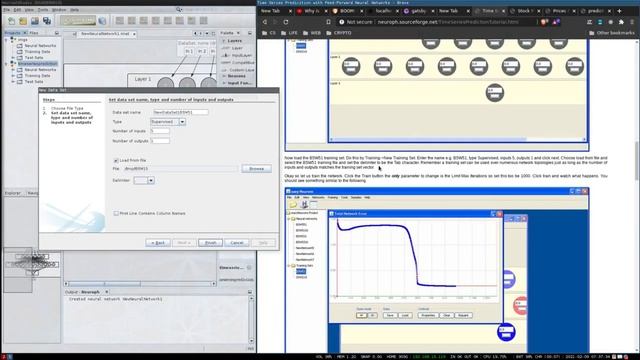This screenshot has width=640, height=360.
Task: Click the search magnifier icon in Neuroph
Action: (x=179, y=9)
